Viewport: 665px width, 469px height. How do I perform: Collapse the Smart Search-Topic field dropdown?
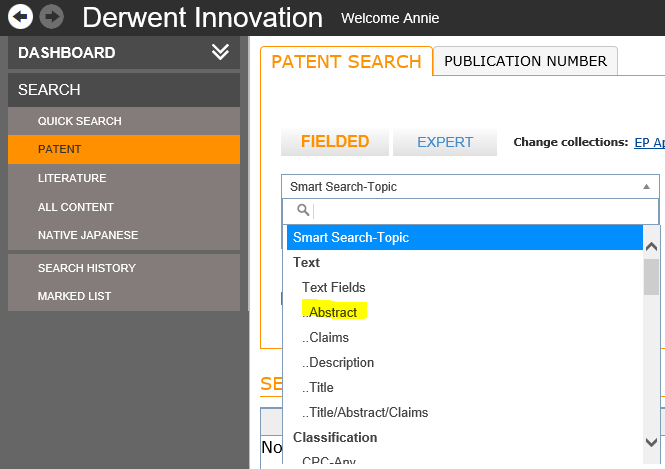click(x=470, y=187)
